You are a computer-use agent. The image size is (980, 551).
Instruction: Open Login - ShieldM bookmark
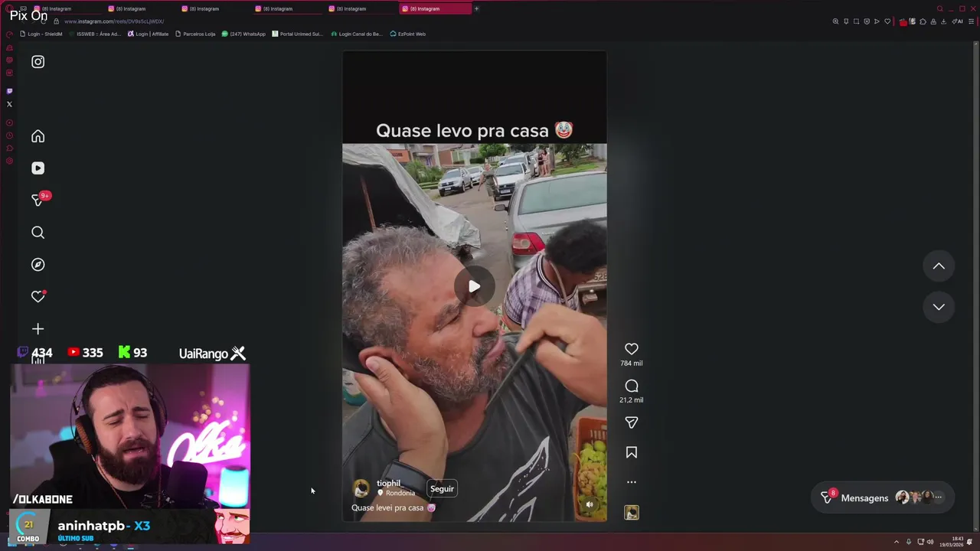click(42, 34)
